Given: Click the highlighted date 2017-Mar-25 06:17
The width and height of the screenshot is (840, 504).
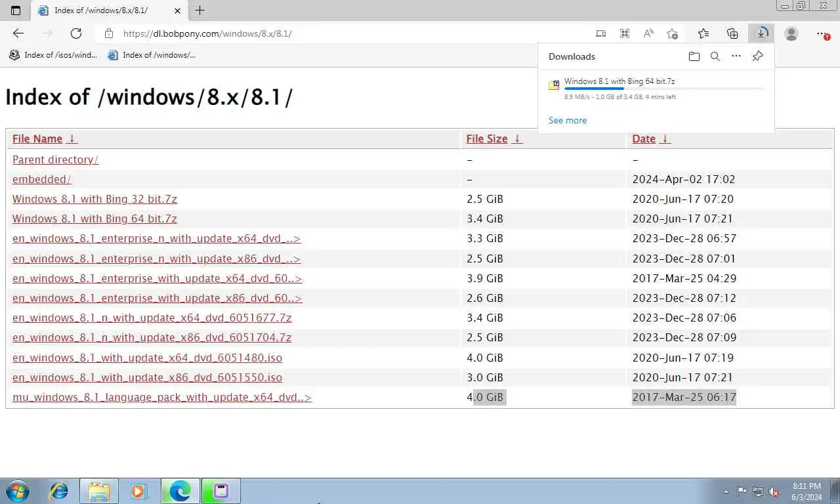Looking at the screenshot, I should coord(684,397).
